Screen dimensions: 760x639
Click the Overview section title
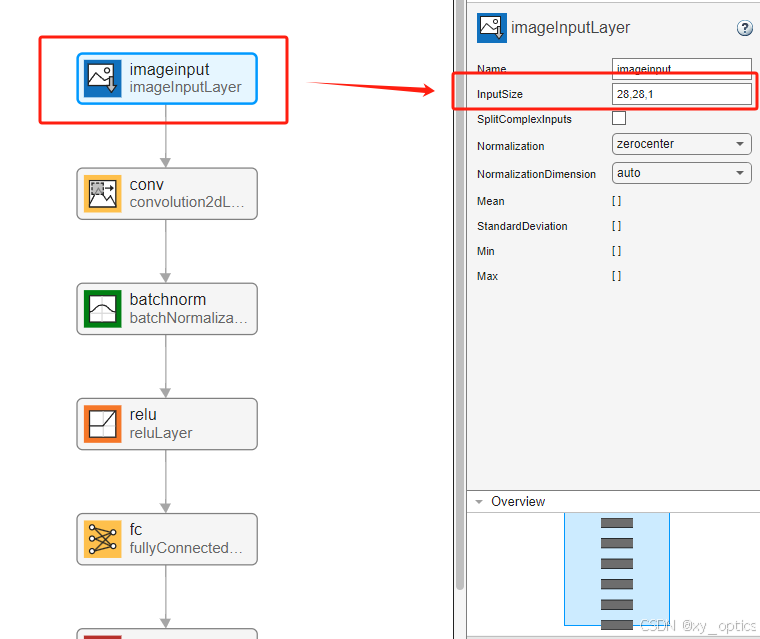point(518,501)
